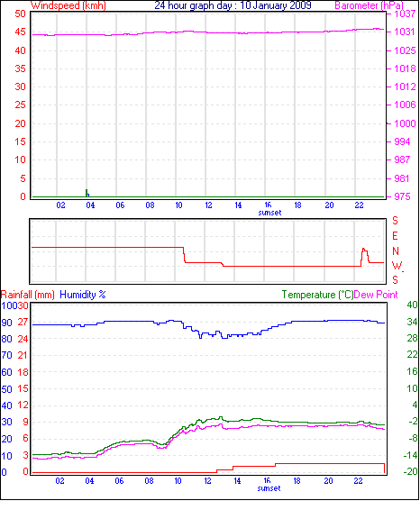Image resolution: width=420 pixels, height=510 pixels.
Task: Click the E wind direction label
Action: pyautogui.click(x=395, y=236)
